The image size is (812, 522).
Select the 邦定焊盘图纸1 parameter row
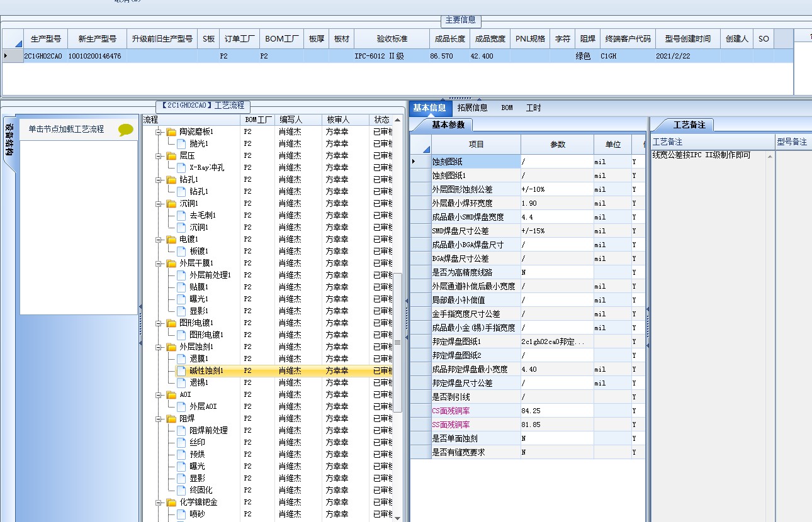(527, 342)
